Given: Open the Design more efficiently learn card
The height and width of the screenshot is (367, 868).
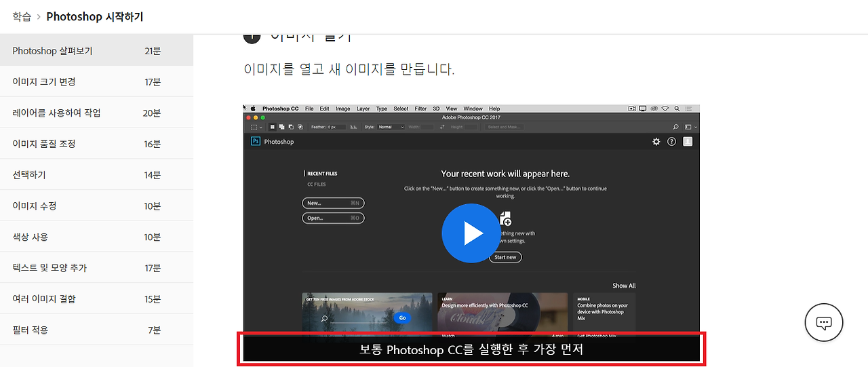Looking at the screenshot, I should click(502, 313).
